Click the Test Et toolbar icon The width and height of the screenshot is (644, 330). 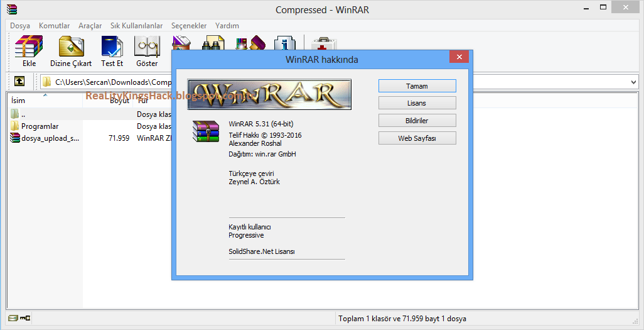click(112, 47)
